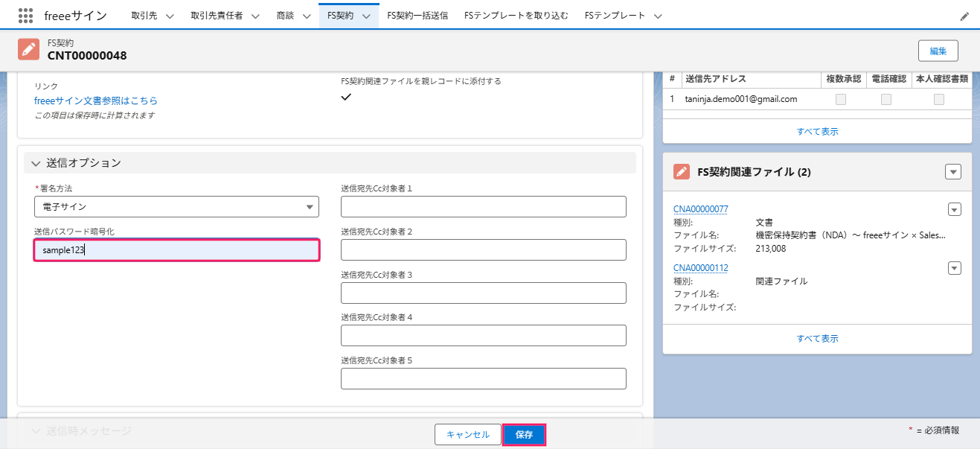This screenshot has width=980, height=449.
Task: Focus the 送信宛先Cc対象者 3 field
Action: (483, 293)
